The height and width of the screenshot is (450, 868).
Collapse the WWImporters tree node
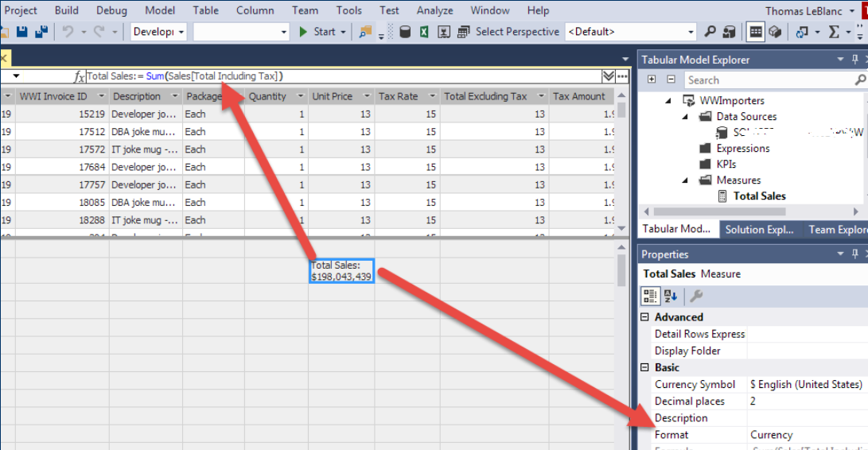(668, 100)
